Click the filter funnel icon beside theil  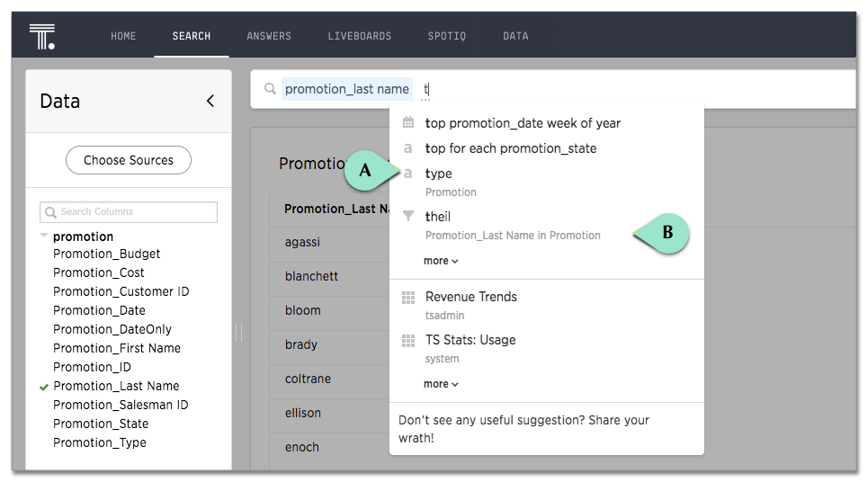pos(408,217)
